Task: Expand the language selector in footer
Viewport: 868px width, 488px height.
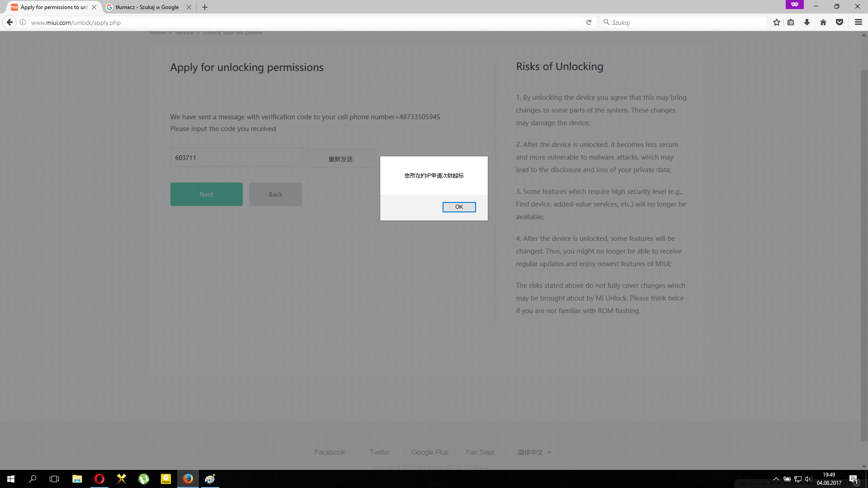Action: tap(534, 452)
